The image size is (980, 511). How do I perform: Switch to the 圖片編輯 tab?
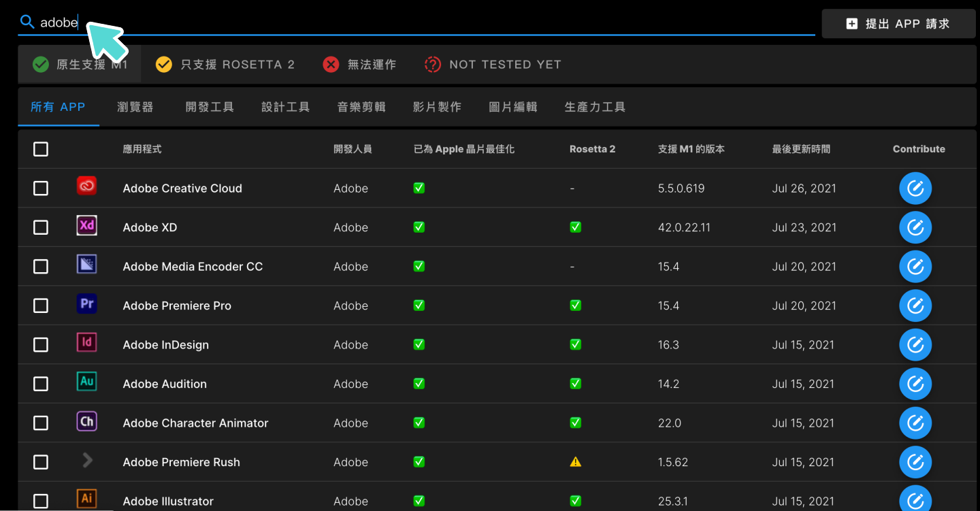[513, 107]
